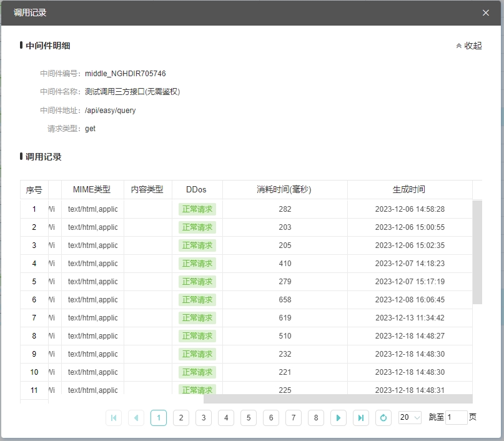Click the horizontal scrollbar under the table
This screenshot has width=504, height=441.
pos(338,399)
